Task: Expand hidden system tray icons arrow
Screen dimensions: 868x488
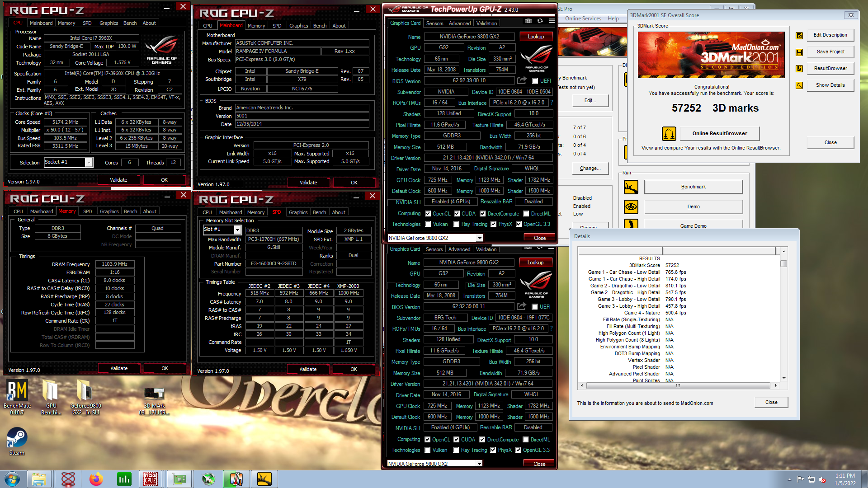Action: 790,479
